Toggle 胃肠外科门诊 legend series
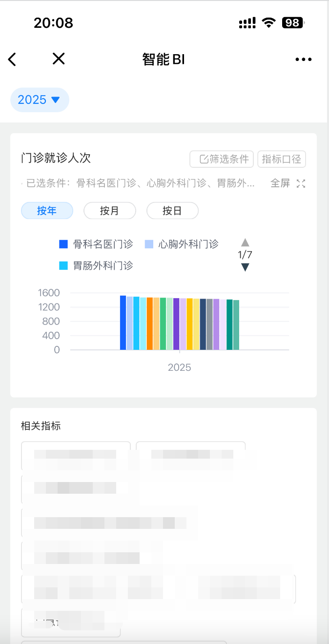The height and width of the screenshot is (644, 329). [x=96, y=265]
